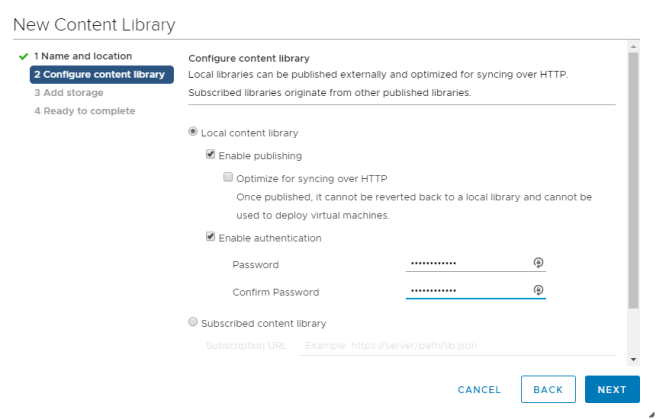The width and height of the screenshot is (656, 419).
Task: Select step 4 Ready to complete
Action: point(84,111)
